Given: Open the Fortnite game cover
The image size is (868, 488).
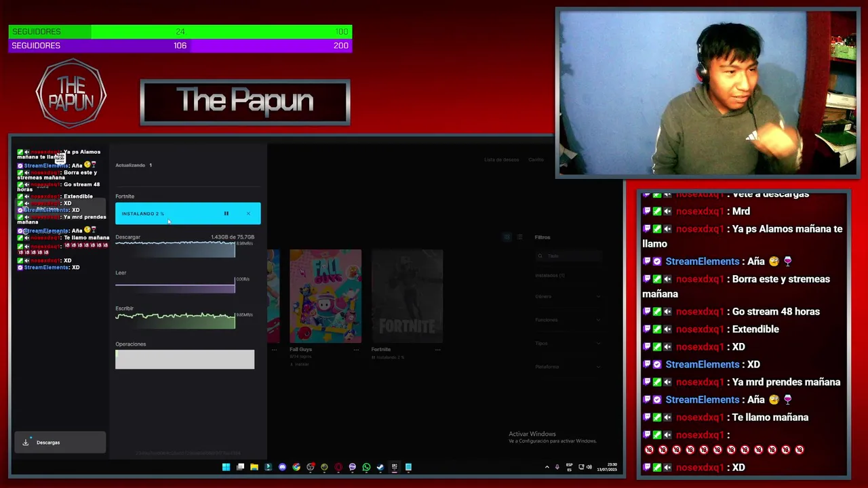Looking at the screenshot, I should 407,296.
